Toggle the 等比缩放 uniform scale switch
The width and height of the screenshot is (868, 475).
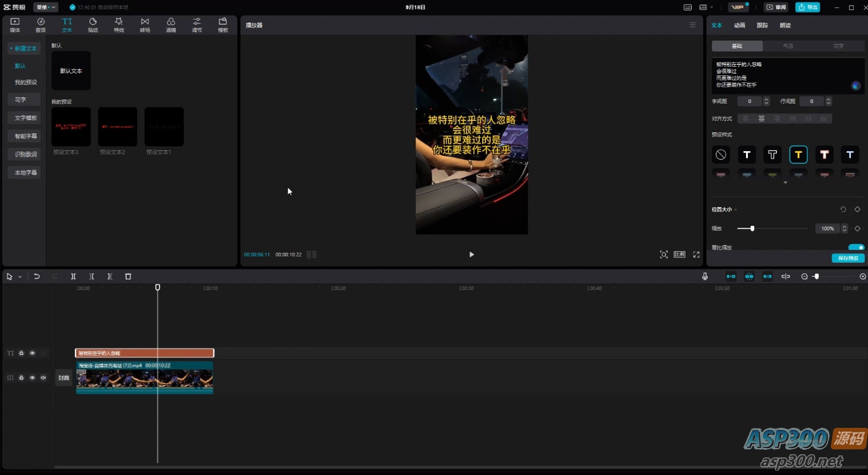[856, 248]
